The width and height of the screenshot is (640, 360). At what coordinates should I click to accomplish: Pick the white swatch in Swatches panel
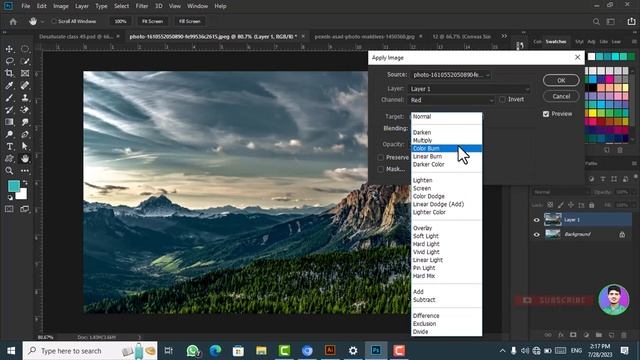[591, 57]
